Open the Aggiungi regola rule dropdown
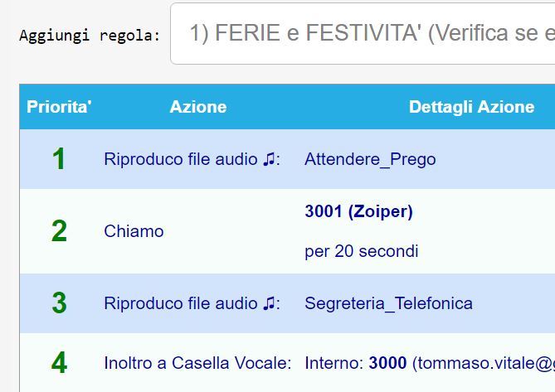This screenshot has height=392, width=555. (365, 34)
